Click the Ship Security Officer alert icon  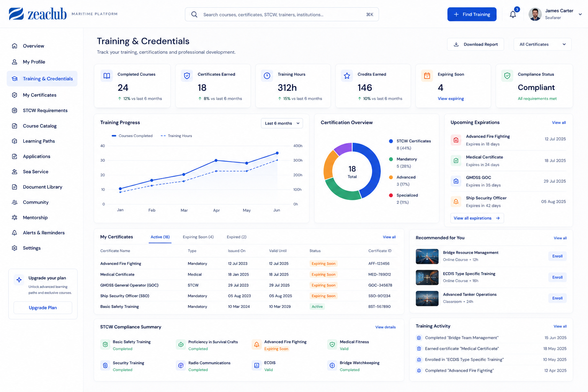click(x=456, y=201)
